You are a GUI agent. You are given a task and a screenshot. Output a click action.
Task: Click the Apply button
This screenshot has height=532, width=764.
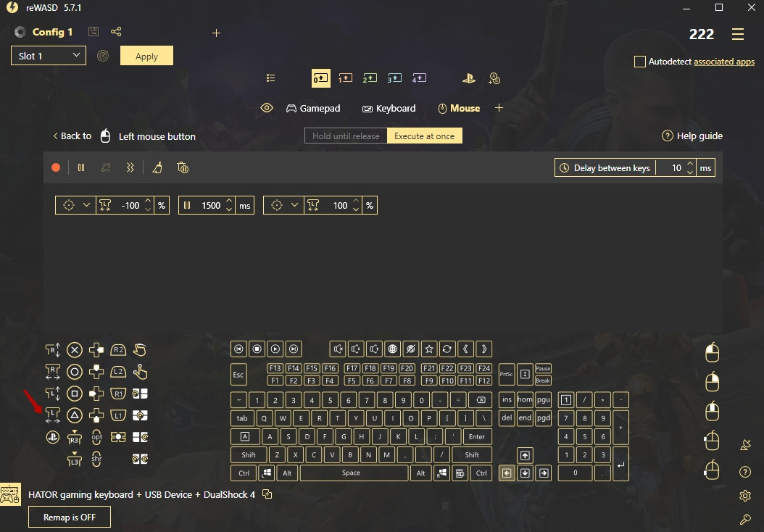146,56
